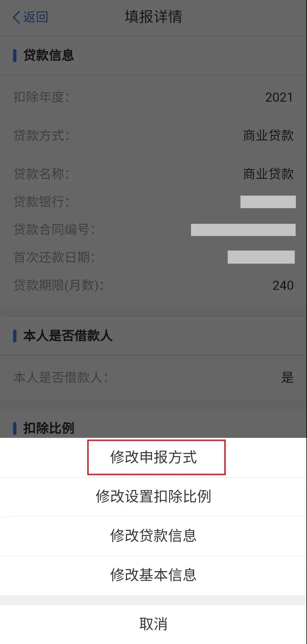
Task: Tap the redacted 贷款银行 field
Action: pos(268,202)
